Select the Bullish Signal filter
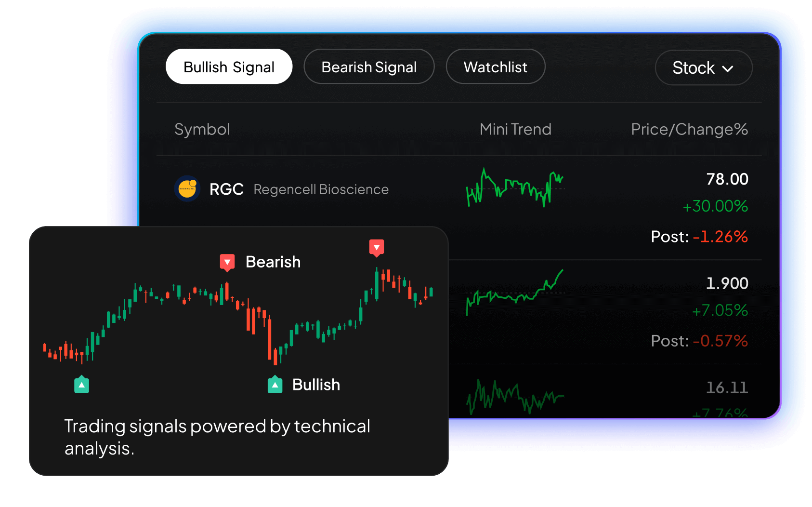The width and height of the screenshot is (812, 507). tap(229, 67)
